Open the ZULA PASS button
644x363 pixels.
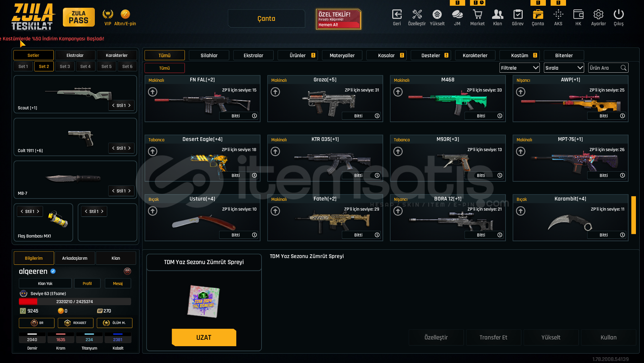pos(79,17)
